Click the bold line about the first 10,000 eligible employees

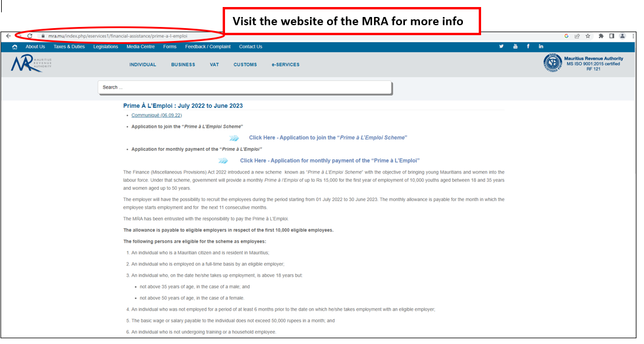pyautogui.click(x=229, y=230)
